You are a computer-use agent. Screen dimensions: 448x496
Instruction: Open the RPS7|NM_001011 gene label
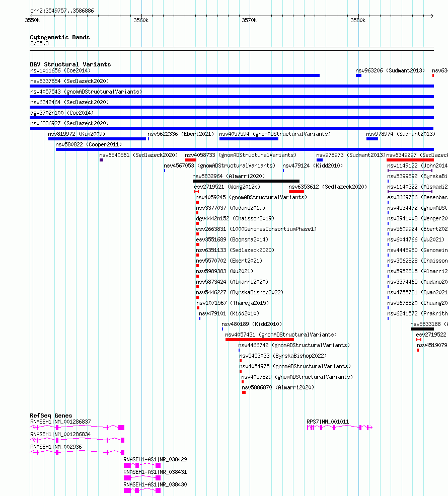click(x=328, y=422)
